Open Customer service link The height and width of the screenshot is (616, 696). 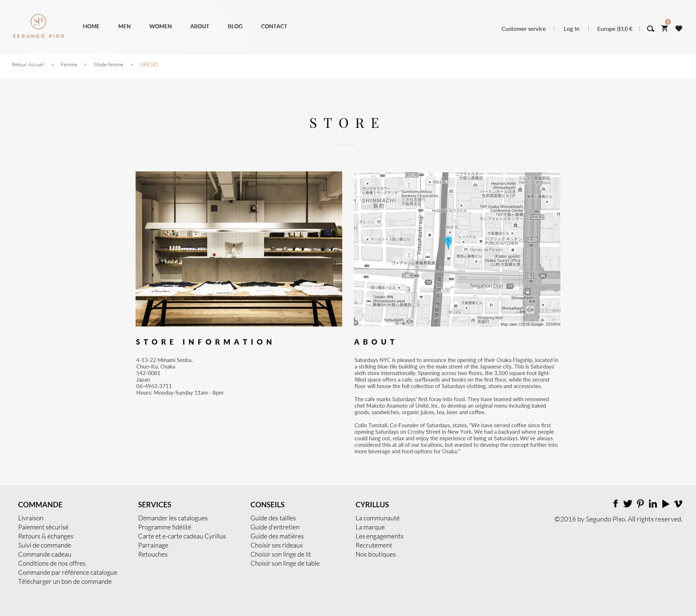click(x=523, y=29)
